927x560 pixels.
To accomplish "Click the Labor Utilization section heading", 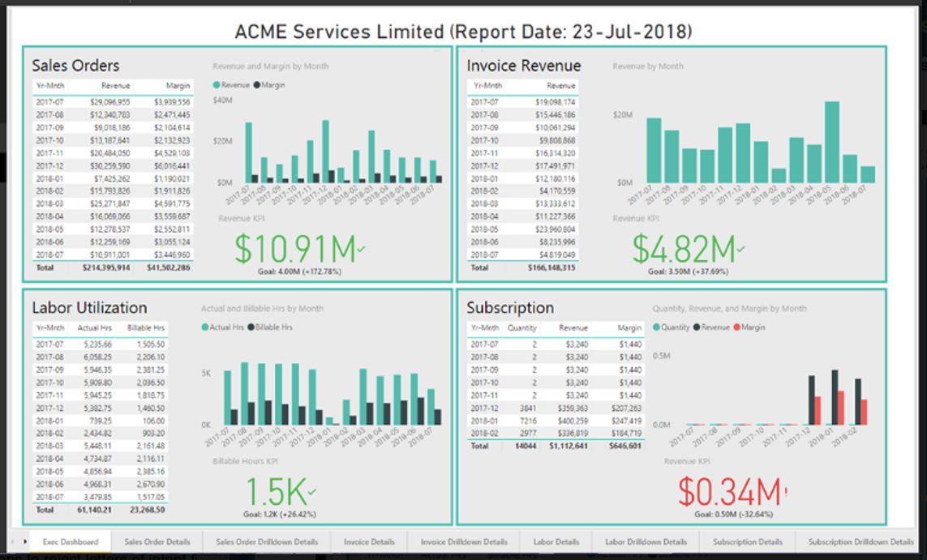I will coord(89,308).
